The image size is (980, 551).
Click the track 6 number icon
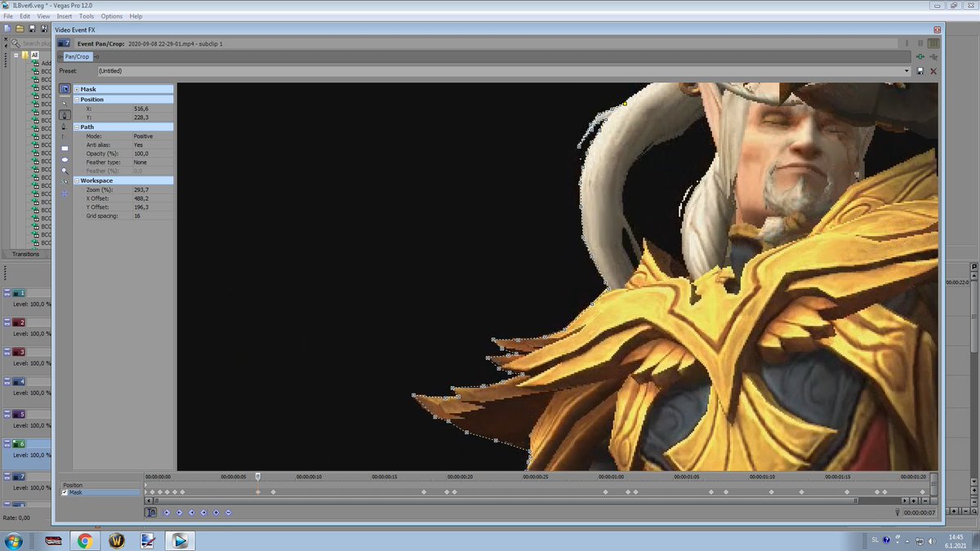(x=20, y=444)
